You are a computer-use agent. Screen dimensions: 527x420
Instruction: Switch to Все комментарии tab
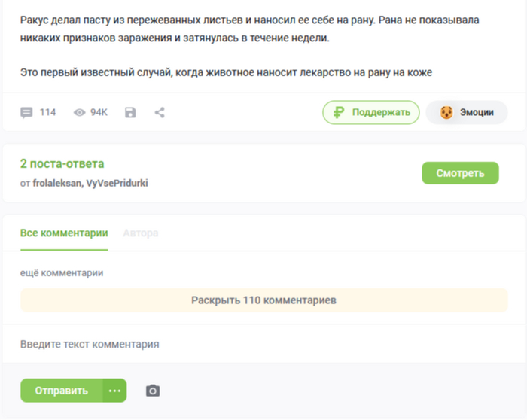click(64, 233)
